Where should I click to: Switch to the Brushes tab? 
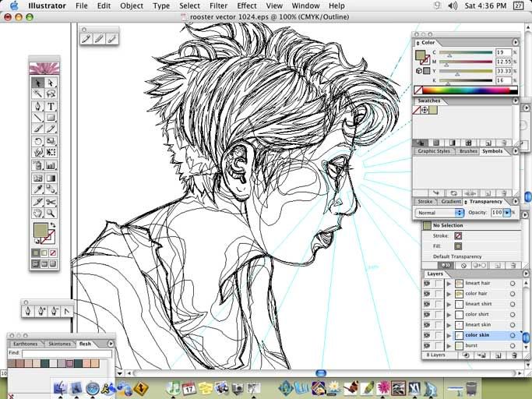tap(468, 151)
